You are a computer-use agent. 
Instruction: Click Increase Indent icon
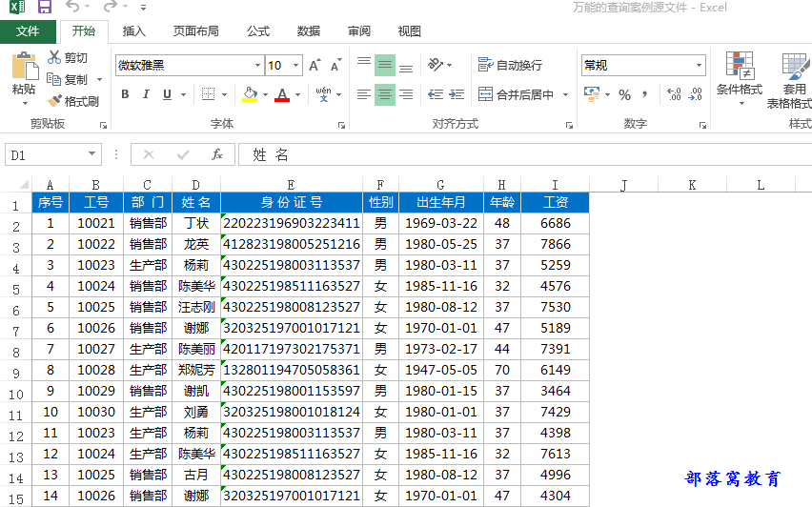(x=457, y=94)
